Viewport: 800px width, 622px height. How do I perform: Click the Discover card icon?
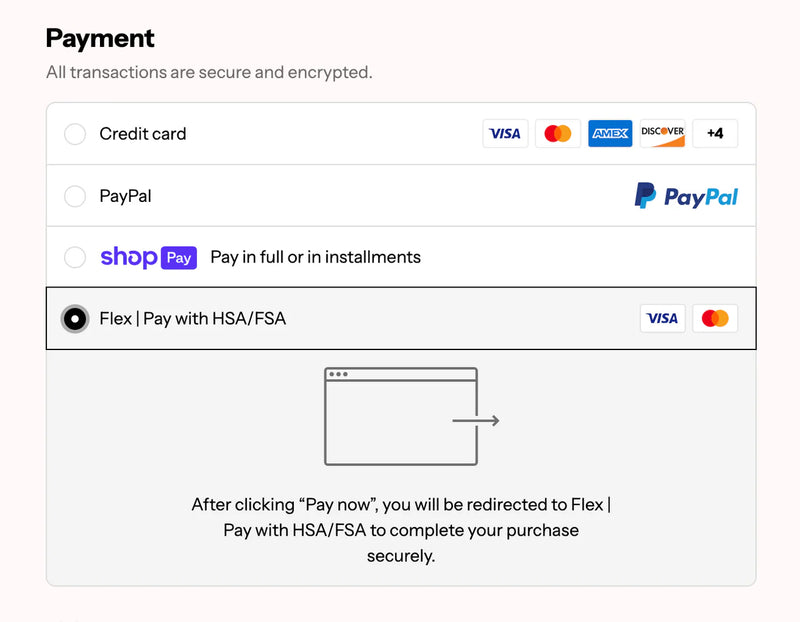point(662,133)
